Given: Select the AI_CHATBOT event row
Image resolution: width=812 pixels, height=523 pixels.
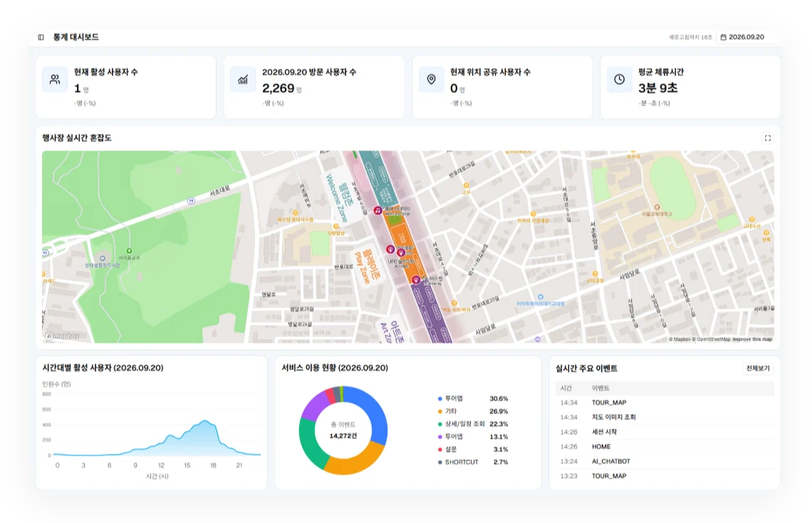Looking at the screenshot, I should click(x=665, y=461).
